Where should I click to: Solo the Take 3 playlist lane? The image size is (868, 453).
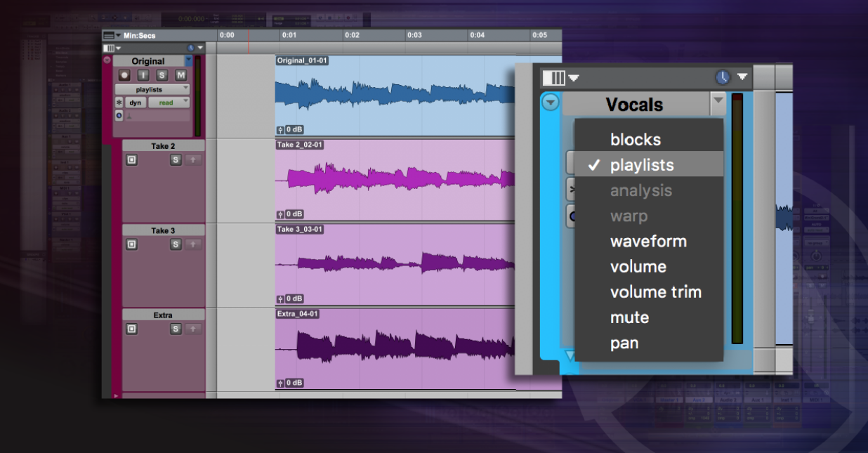[x=176, y=244]
